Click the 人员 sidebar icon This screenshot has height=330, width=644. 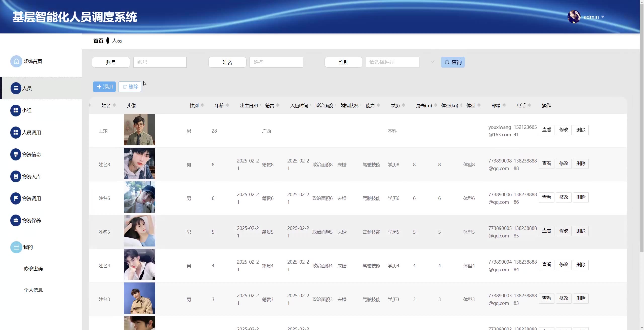[16, 88]
